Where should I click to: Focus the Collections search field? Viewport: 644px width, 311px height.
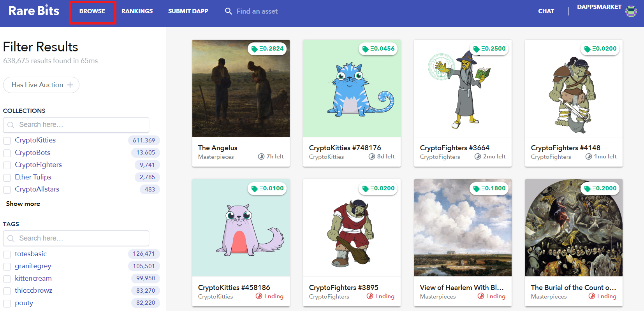point(76,125)
